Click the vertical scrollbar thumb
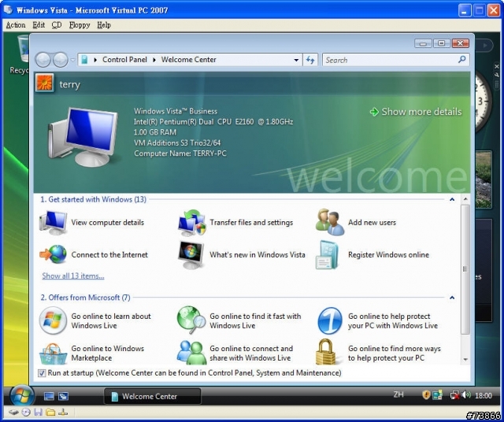Viewport: 504px width, 422px height. coord(465,269)
